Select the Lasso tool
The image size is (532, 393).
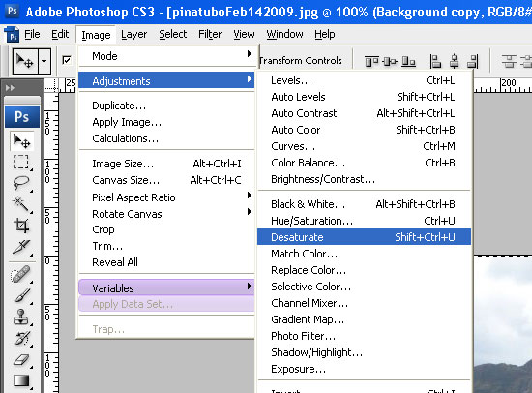[x=21, y=183]
